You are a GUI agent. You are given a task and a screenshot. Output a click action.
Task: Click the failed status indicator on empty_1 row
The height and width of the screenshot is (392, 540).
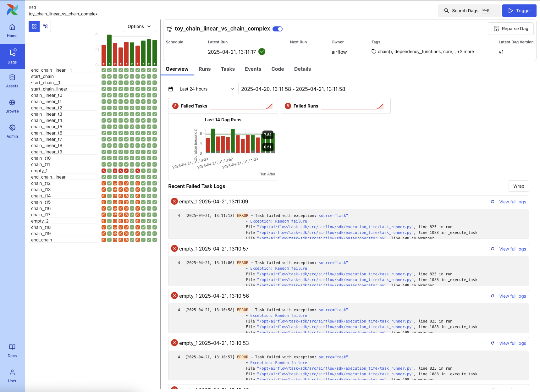[103, 170]
